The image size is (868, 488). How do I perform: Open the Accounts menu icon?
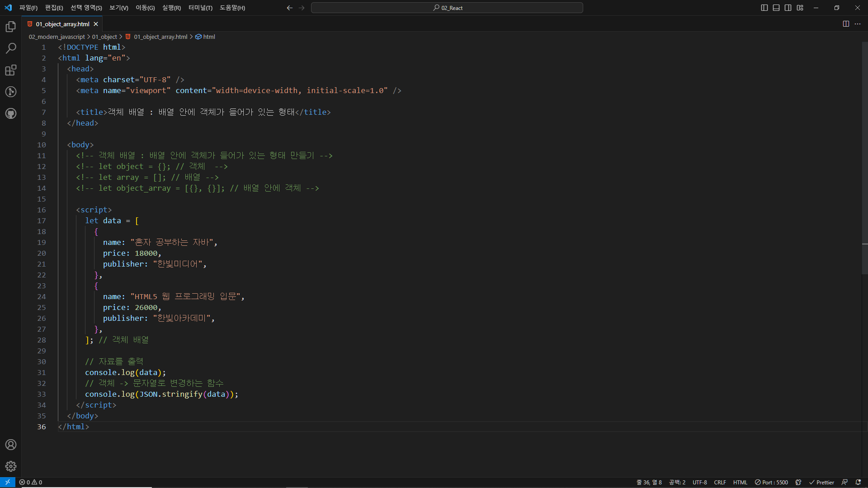(11, 445)
